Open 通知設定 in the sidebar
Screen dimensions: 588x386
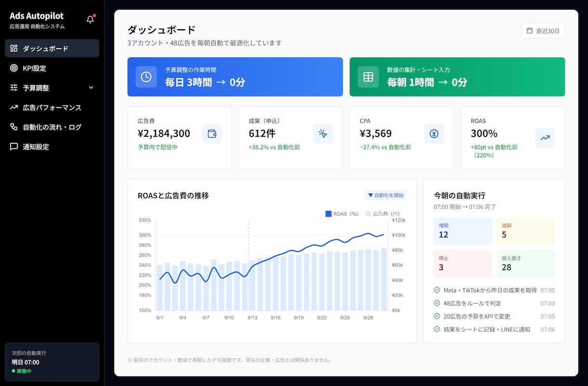click(x=52, y=147)
